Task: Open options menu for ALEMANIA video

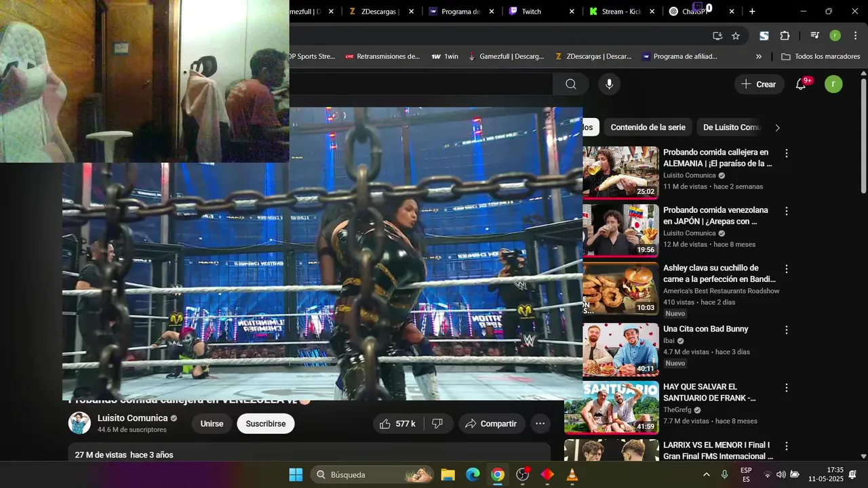Action: (x=787, y=153)
